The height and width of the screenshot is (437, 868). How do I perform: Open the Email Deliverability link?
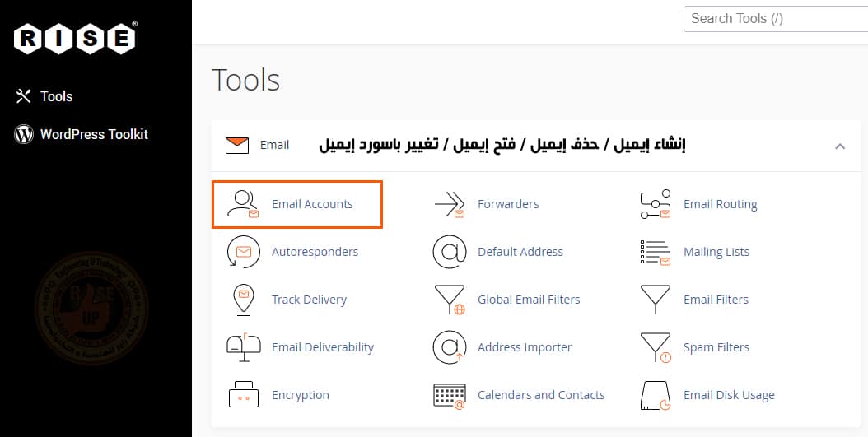point(323,347)
